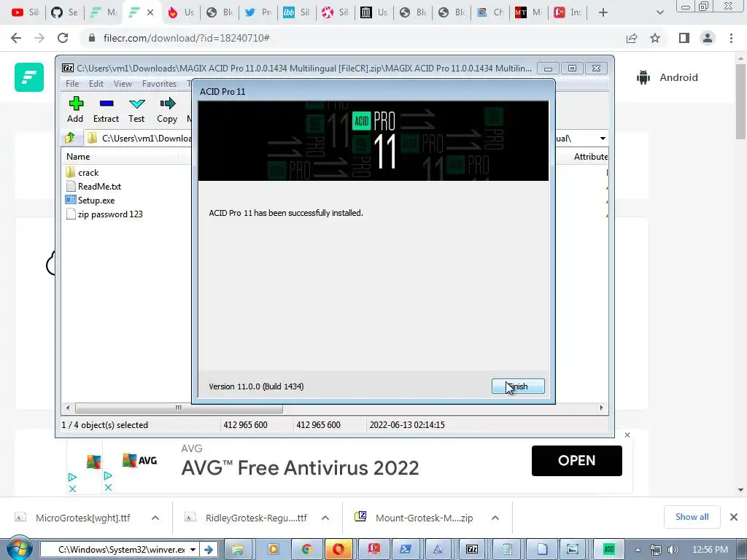Click the share page icon in Chrome
Screen dimensions: 747x560
pos(632,38)
